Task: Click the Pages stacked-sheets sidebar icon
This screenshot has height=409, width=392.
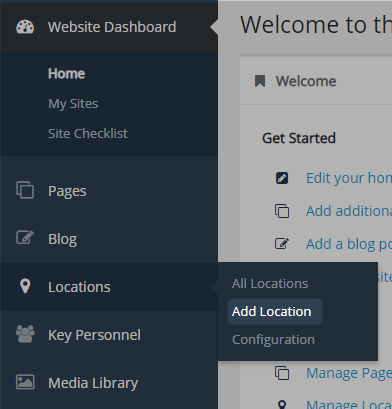Action: [x=25, y=190]
